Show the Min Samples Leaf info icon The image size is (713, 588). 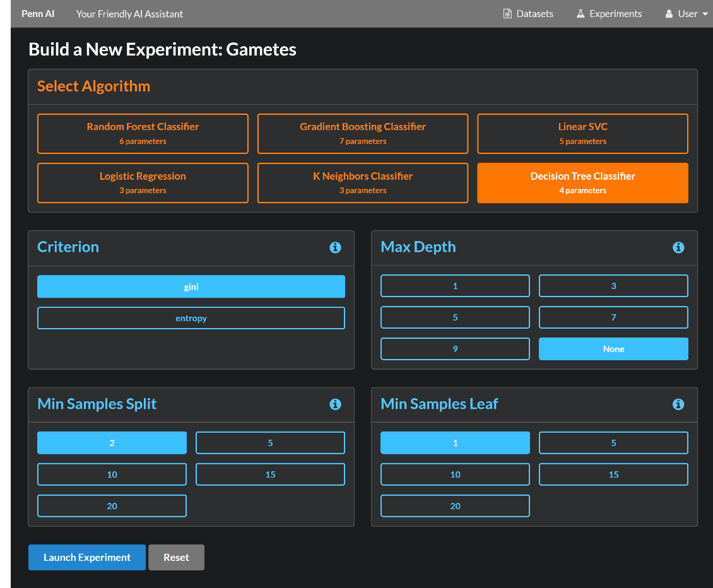(678, 404)
